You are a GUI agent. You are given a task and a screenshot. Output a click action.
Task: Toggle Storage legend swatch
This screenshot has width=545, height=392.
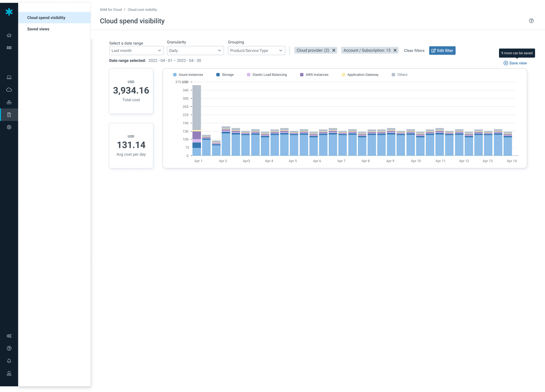point(218,75)
